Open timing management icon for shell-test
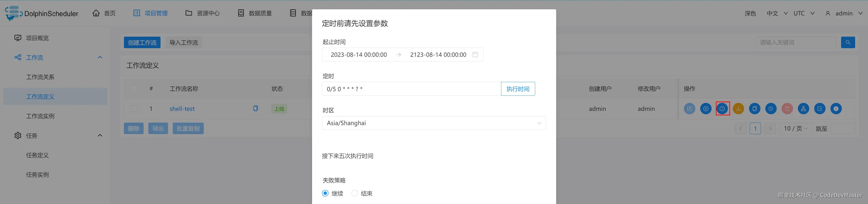This screenshot has height=204, width=868. tap(771, 109)
